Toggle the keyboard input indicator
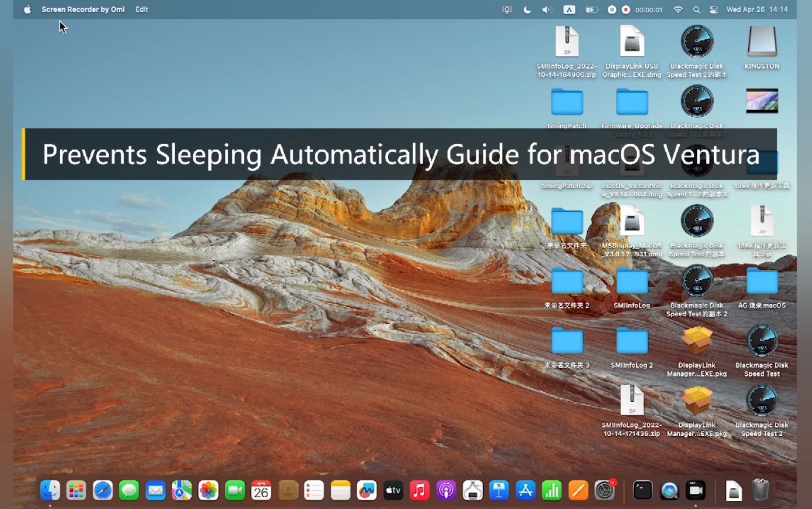This screenshot has width=812, height=509. click(x=569, y=9)
